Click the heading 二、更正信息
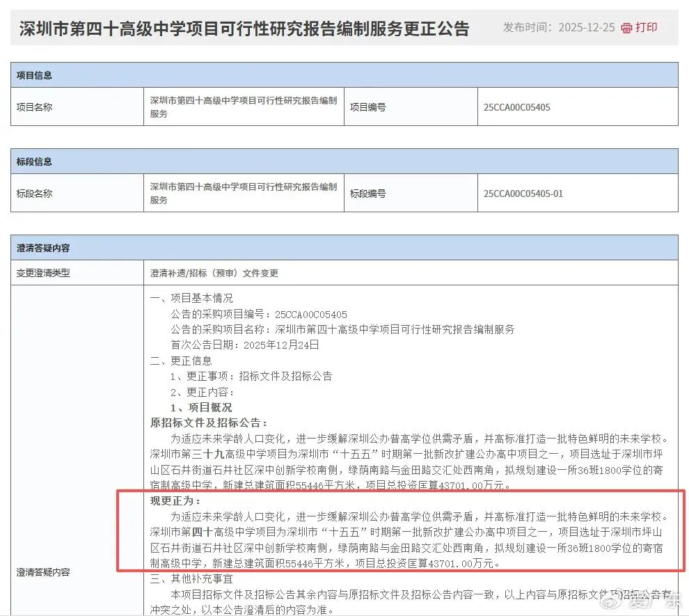The height and width of the screenshot is (616, 689). pos(181,361)
